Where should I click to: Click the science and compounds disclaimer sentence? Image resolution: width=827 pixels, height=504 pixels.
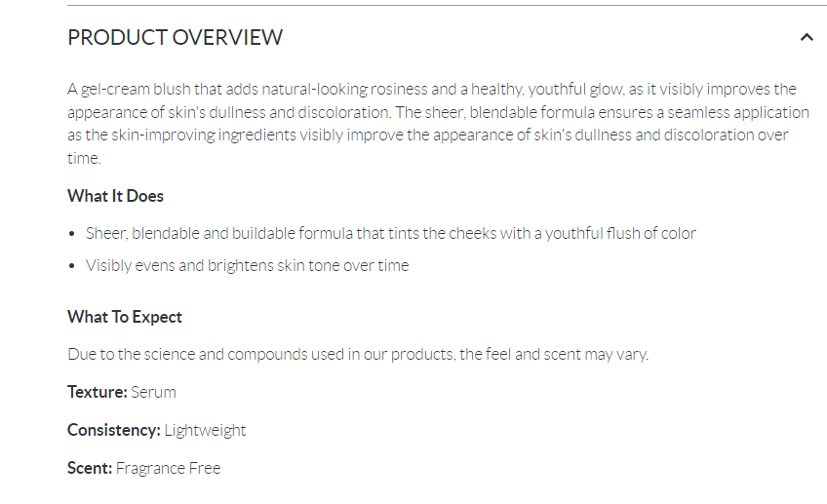tap(357, 354)
